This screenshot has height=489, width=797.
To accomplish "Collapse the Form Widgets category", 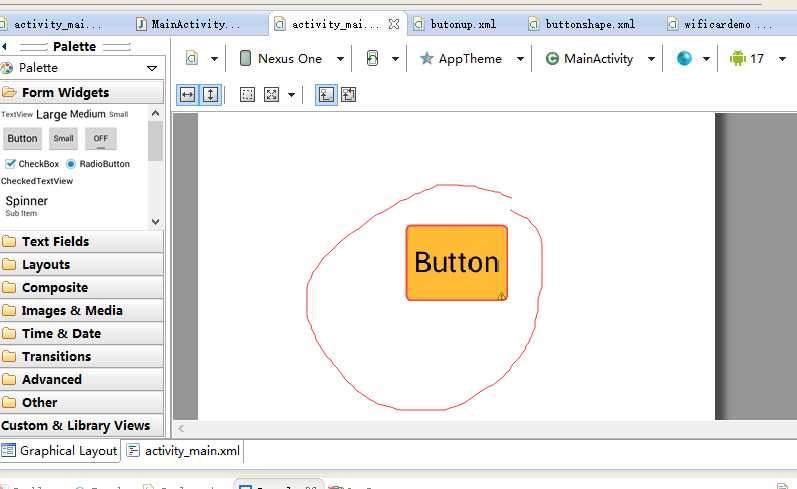I will click(81, 93).
